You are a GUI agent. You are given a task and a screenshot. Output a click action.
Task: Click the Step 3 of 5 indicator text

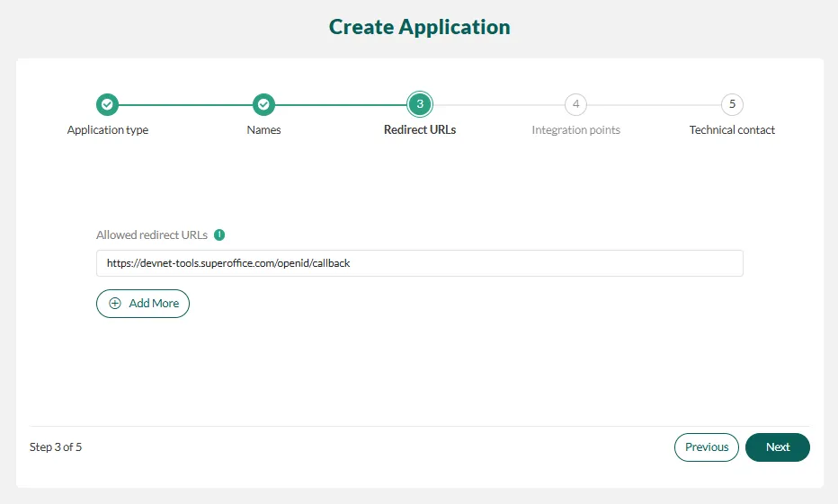click(x=56, y=447)
